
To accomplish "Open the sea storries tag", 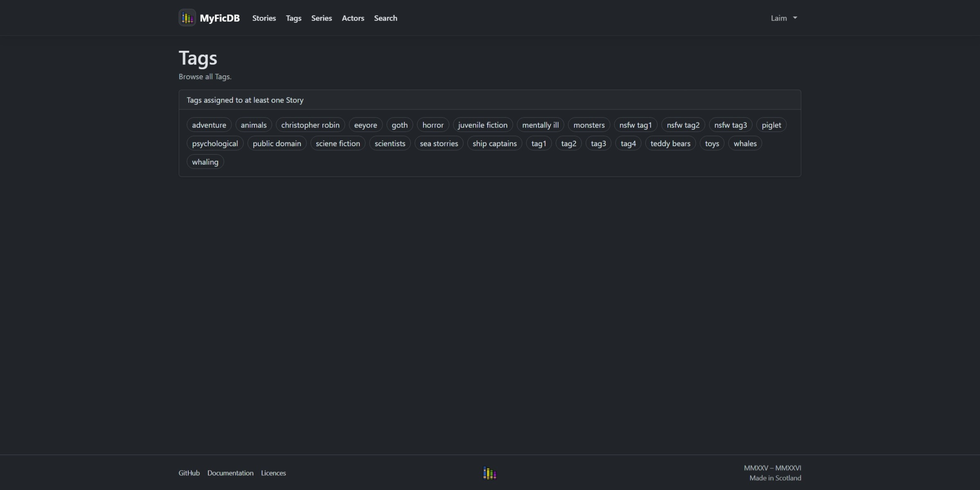I will tap(439, 143).
